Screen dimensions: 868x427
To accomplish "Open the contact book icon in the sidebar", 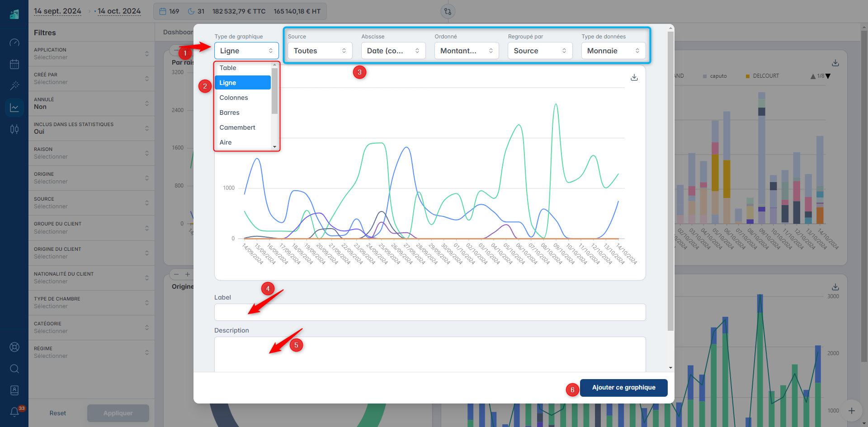I will [14, 390].
